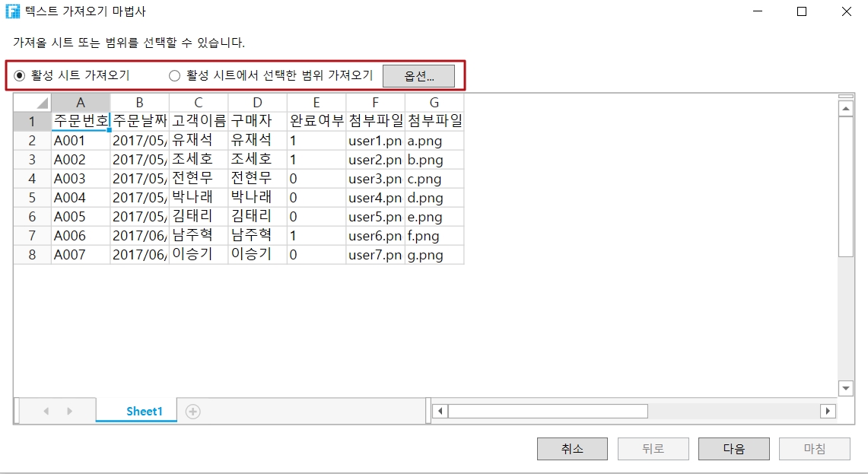
Task: Click the 취소 button
Action: pos(572,449)
